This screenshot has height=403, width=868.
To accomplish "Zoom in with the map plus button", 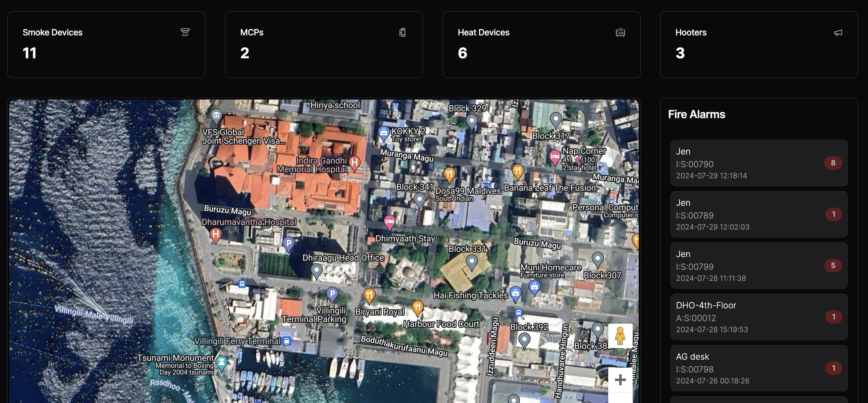I will pos(620,380).
